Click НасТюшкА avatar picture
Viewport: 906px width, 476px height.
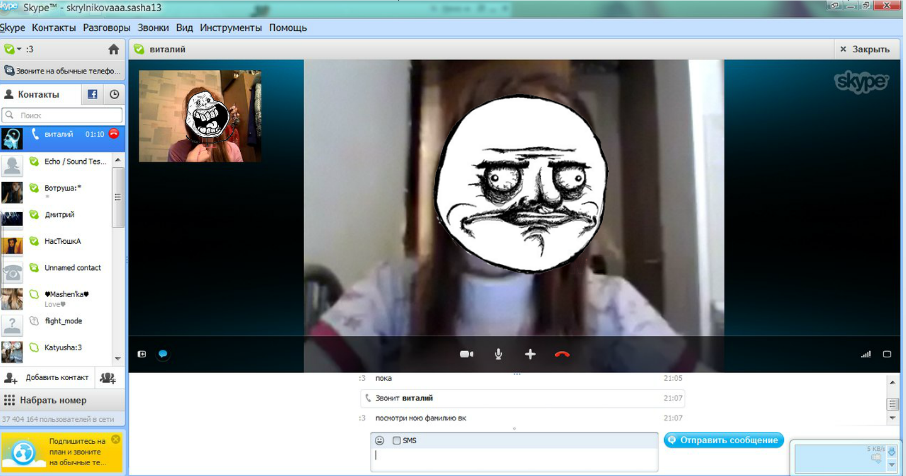(x=12, y=245)
